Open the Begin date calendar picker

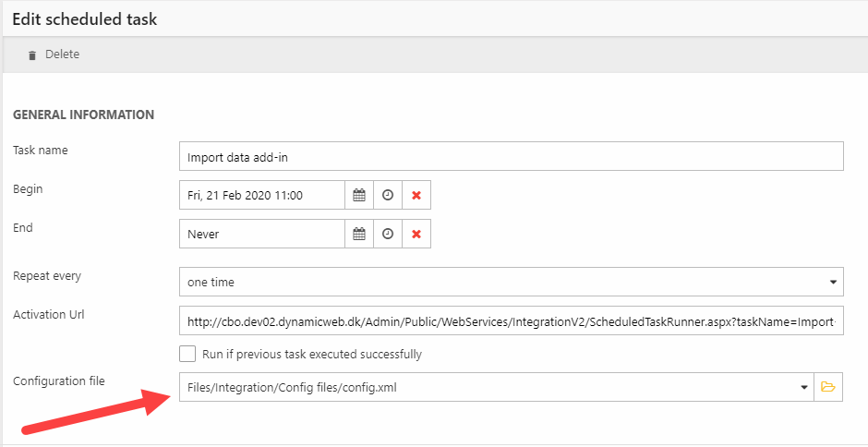359,196
